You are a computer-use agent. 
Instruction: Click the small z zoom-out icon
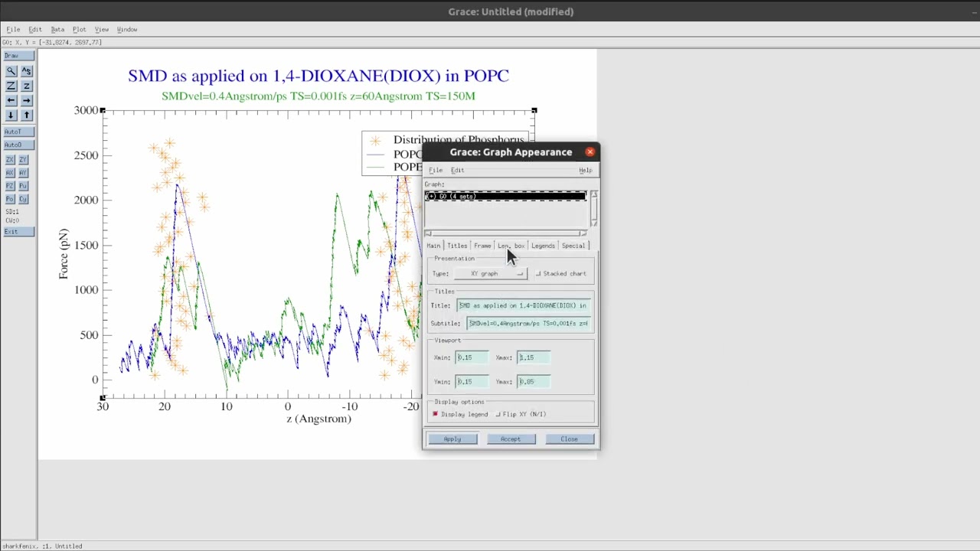pos(26,86)
